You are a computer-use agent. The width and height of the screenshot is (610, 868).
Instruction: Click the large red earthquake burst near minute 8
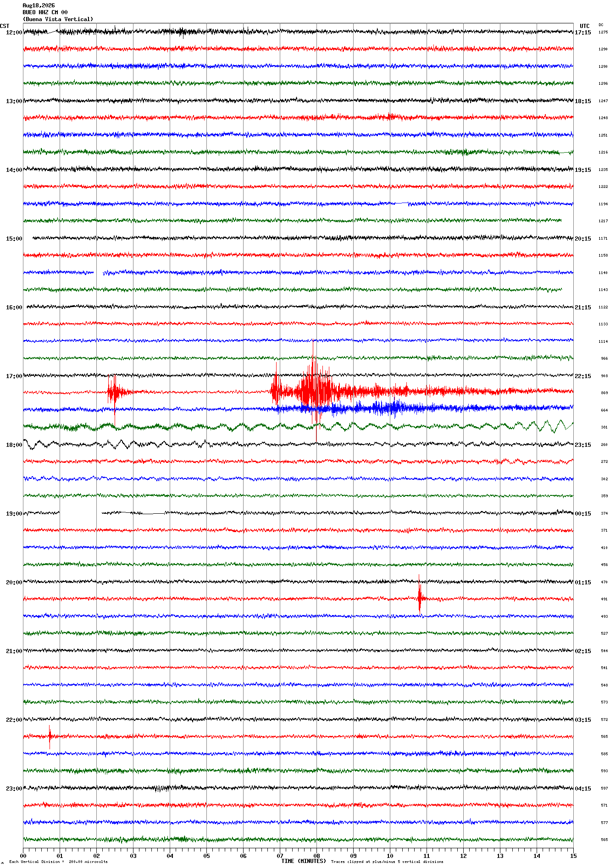click(314, 390)
